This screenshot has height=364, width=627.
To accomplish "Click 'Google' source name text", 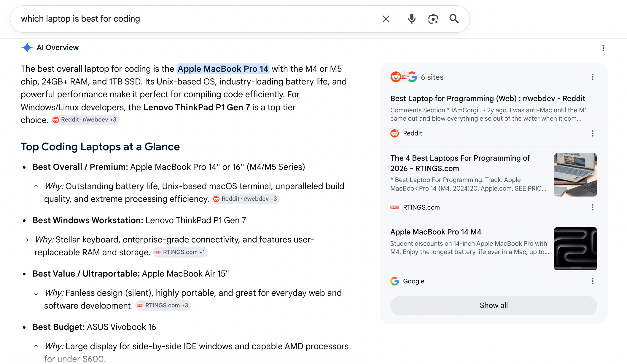I will pos(413,281).
